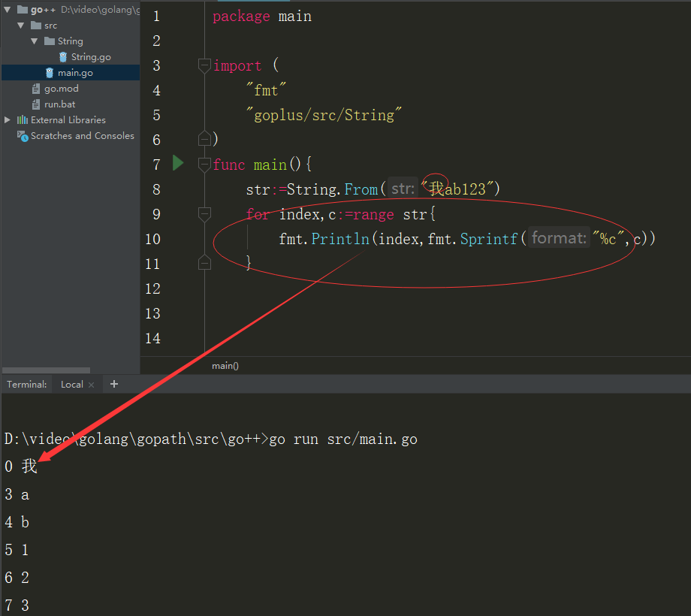Open go.mod from the project tree

(x=61, y=89)
